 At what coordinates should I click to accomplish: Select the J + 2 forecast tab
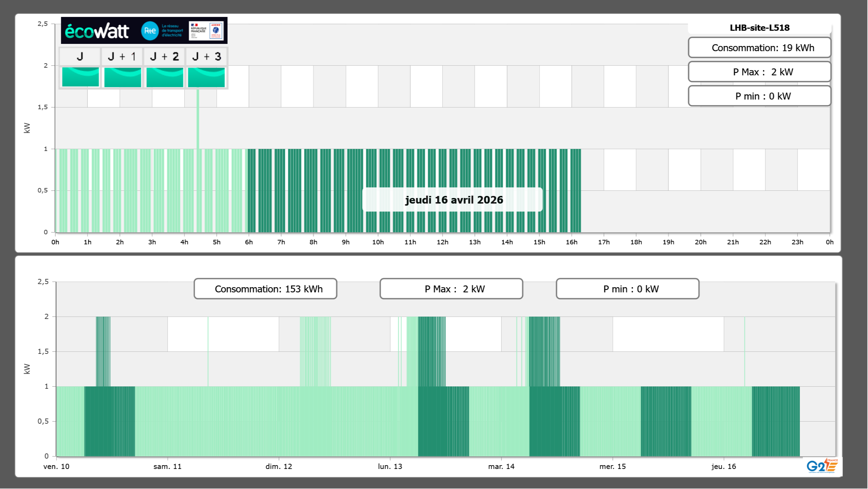point(164,56)
